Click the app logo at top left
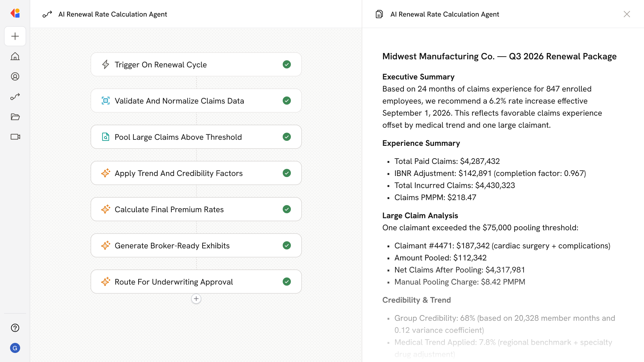This screenshot has height=362, width=644. 15,13
